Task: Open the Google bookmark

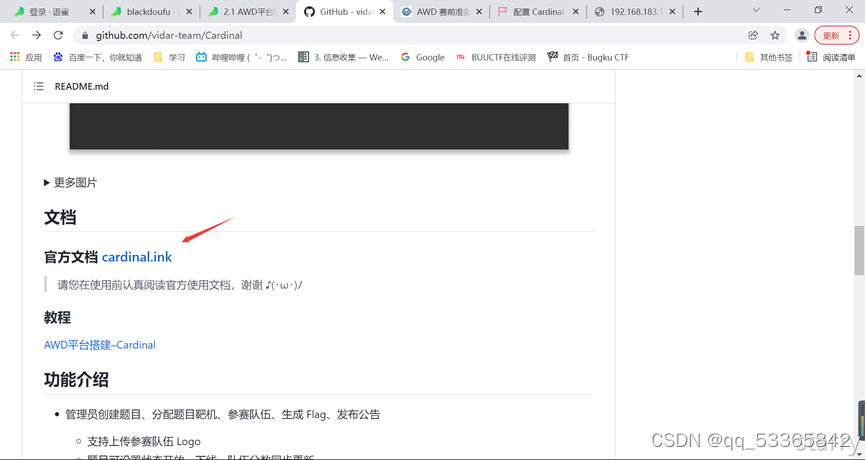Action: (x=423, y=57)
